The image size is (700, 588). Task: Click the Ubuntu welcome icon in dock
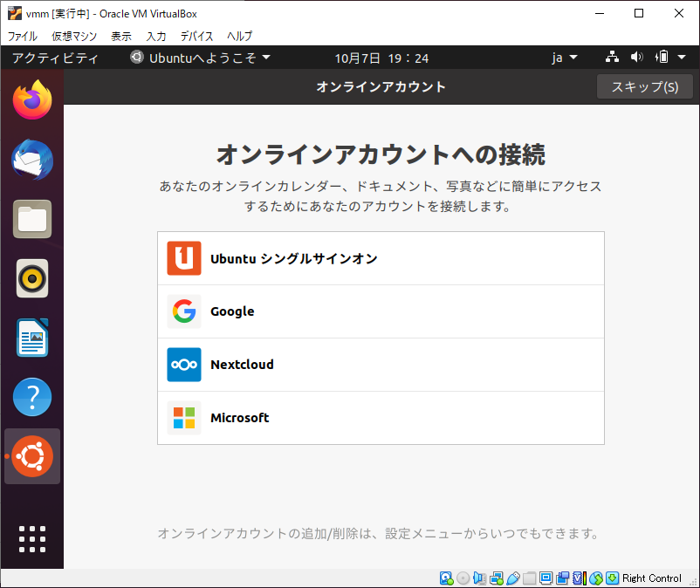[x=32, y=456]
